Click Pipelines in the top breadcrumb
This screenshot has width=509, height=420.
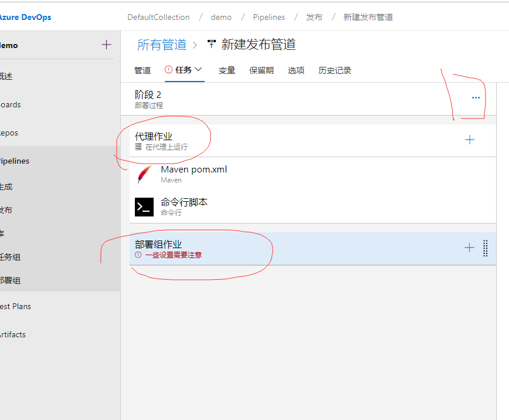(269, 17)
